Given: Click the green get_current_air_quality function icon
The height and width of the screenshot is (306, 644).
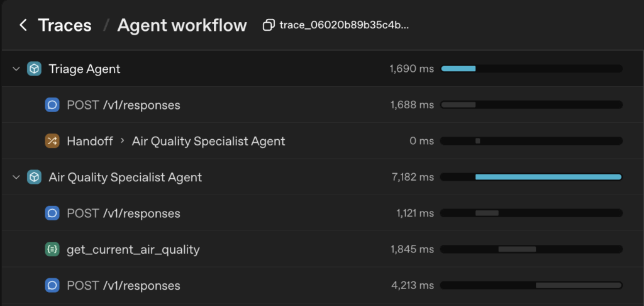Looking at the screenshot, I should [x=52, y=249].
